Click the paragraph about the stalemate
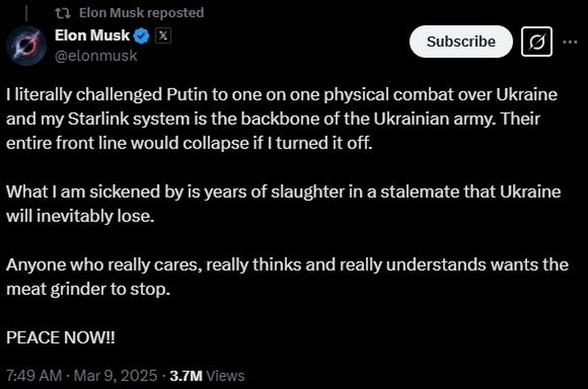The image size is (588, 389). [283, 204]
